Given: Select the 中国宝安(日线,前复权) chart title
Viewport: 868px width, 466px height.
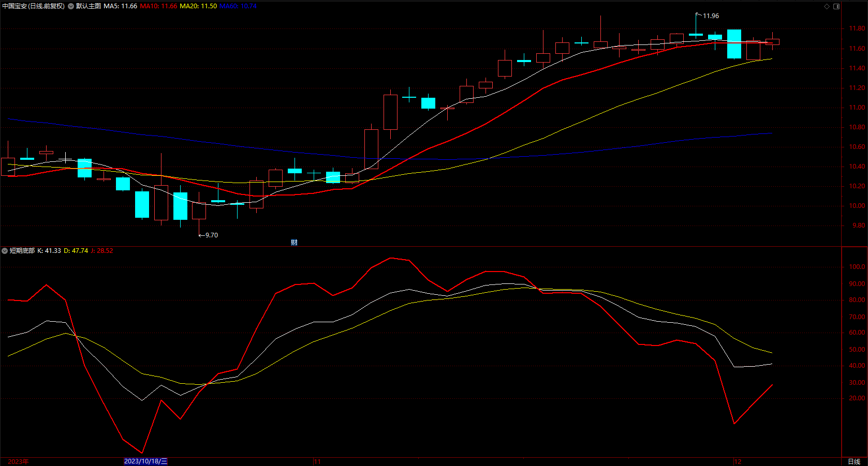Looking at the screenshot, I should tap(34, 6).
